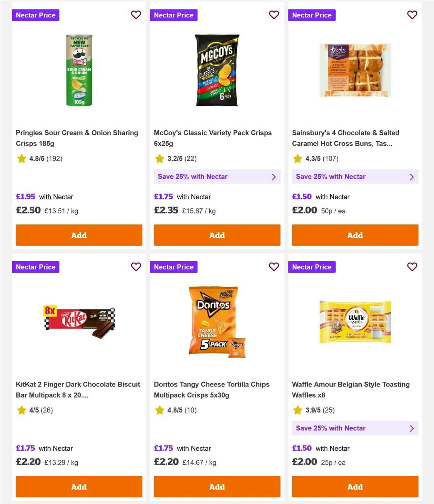The width and height of the screenshot is (434, 504).
Task: Click the star rating icon on Doritos Tangy Cheese
Action: (x=159, y=410)
